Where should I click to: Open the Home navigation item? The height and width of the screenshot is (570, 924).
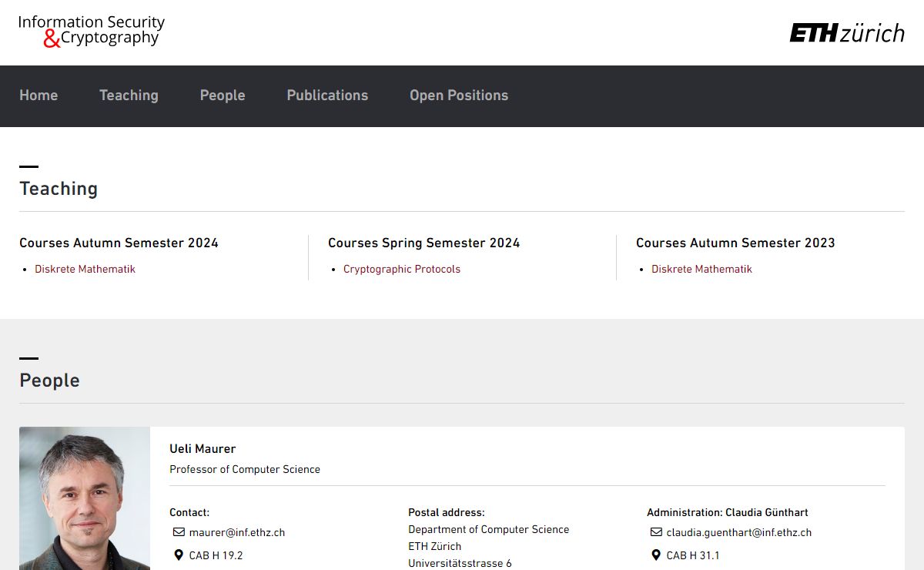pyautogui.click(x=38, y=96)
